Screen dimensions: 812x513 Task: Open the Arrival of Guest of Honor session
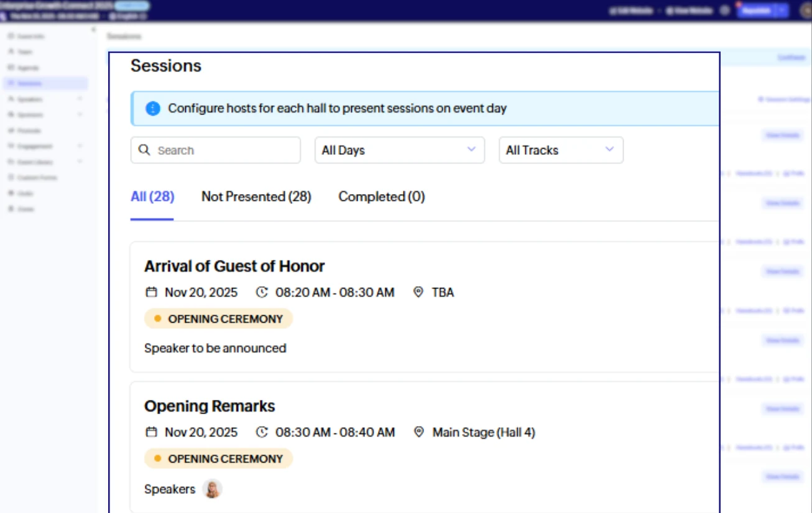tap(234, 266)
